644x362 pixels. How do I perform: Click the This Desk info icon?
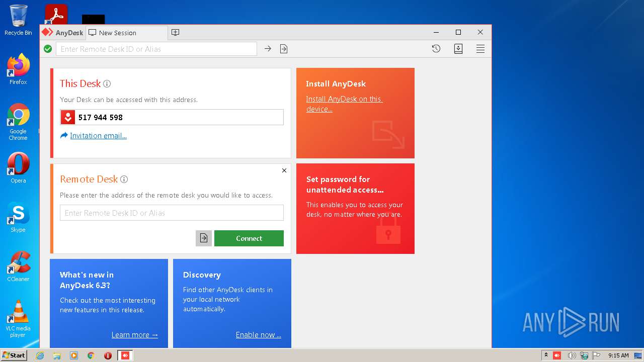[107, 84]
